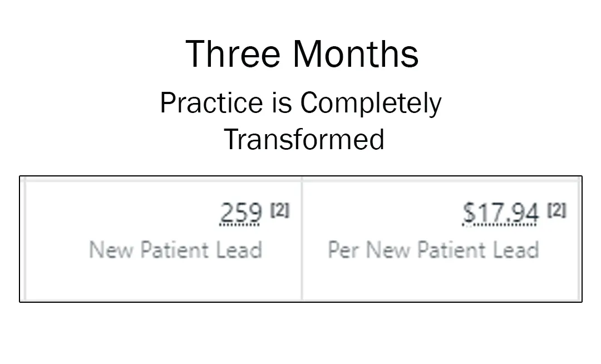Click the word "Transformed" in the subtitle

304,140
